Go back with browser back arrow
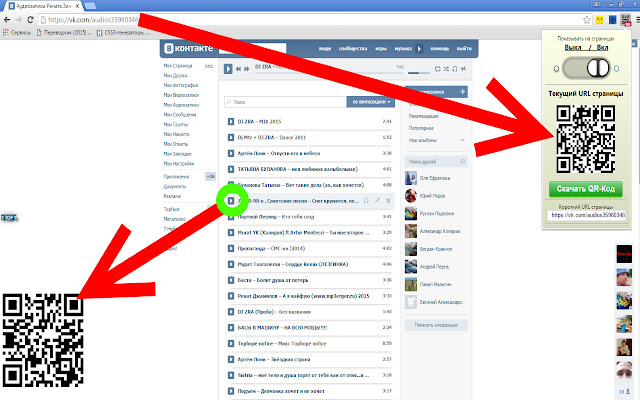Viewport: 640px width, 400px height. [x=7, y=20]
